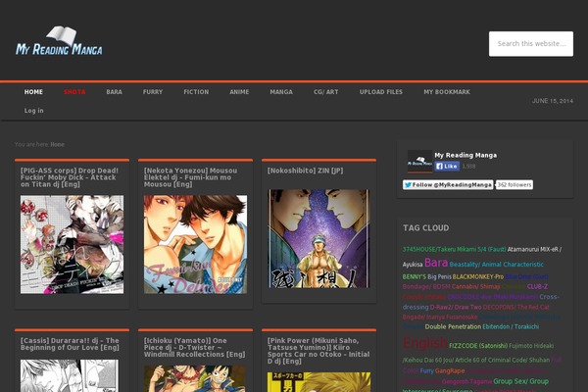The width and height of the screenshot is (588, 392).
Task: Open the FICTION menu item
Action: 196,92
